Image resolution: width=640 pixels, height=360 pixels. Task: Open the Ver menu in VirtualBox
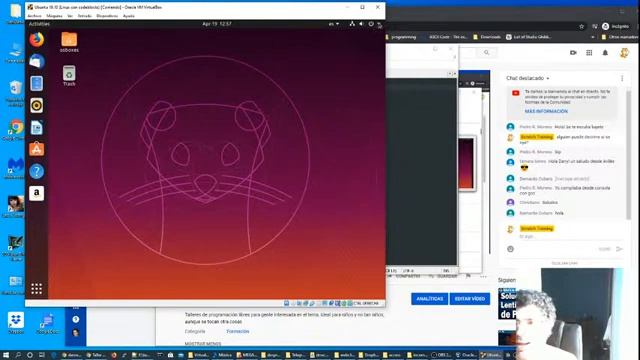(x=70, y=16)
